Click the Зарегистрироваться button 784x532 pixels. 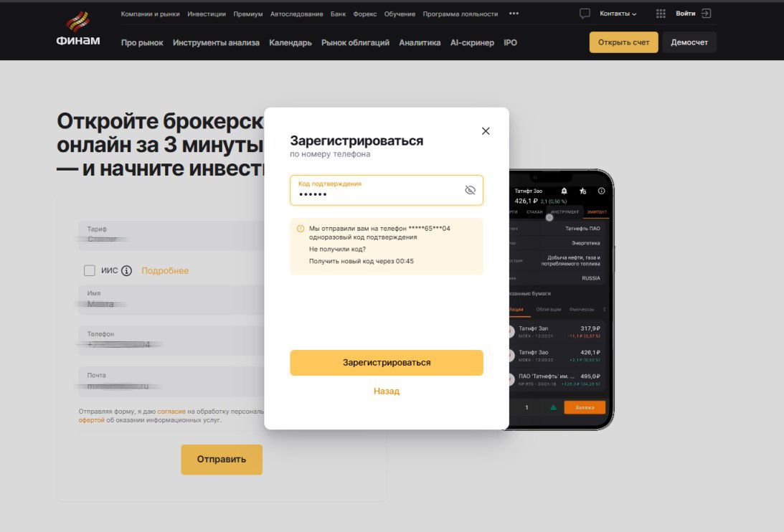tap(387, 363)
